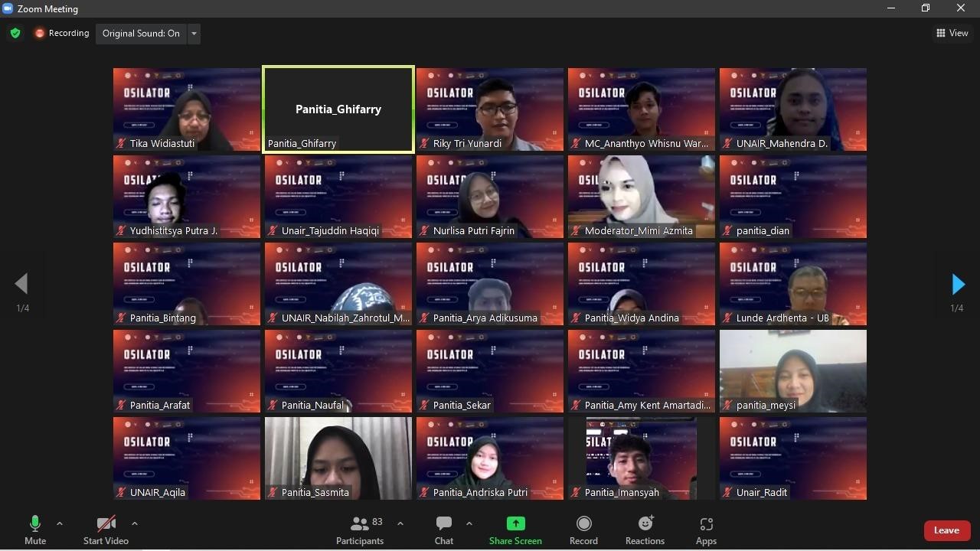Image resolution: width=980 pixels, height=551 pixels.
Task: Select Moderator_Mimi Azmita video tile
Action: coord(642,197)
